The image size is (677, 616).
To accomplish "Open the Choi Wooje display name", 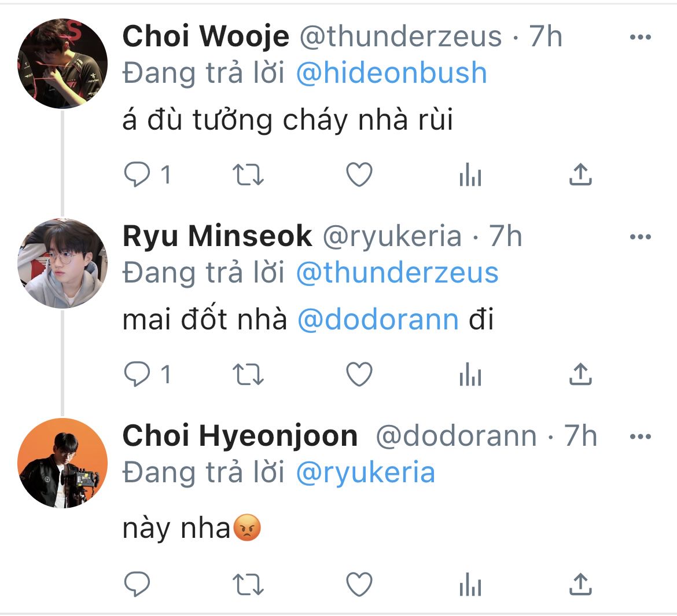I will (205, 37).
